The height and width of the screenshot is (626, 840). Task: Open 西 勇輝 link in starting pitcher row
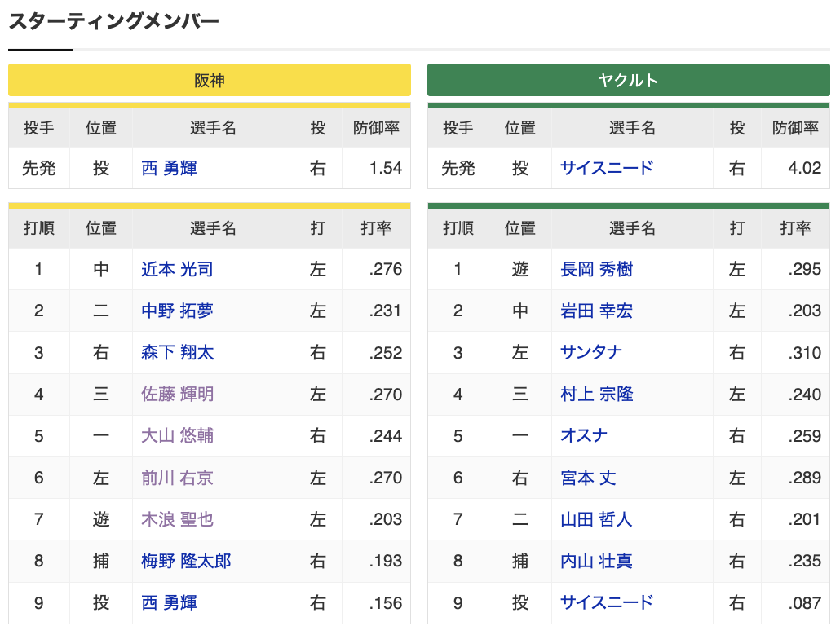coord(170,168)
